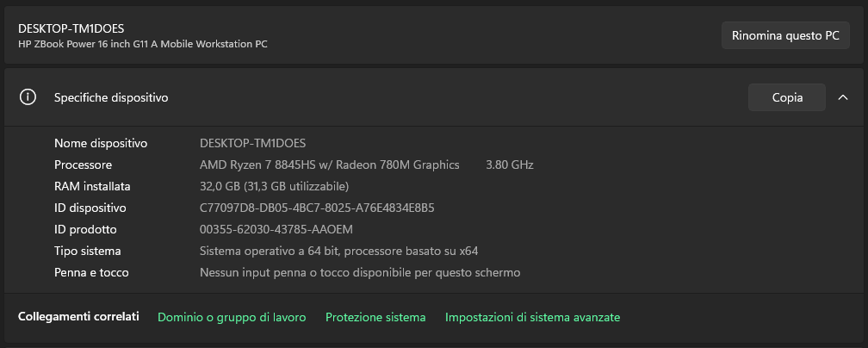Open Dominio o gruppo di lavoro link
Screen dimensions: 868x348
232,317
